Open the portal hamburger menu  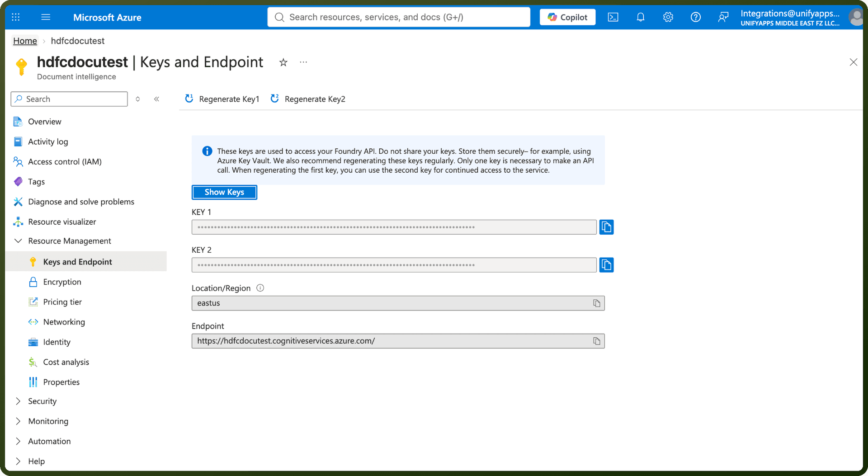click(x=46, y=17)
